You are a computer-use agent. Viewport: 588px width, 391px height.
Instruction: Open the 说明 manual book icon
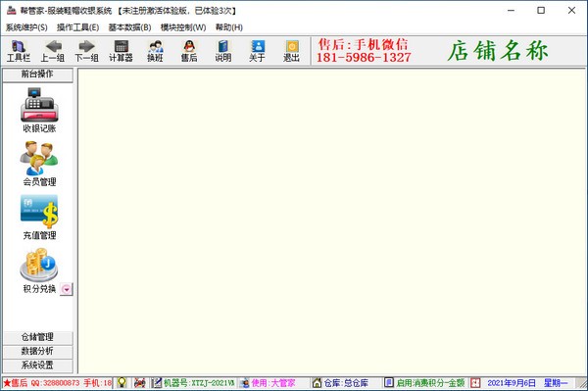coord(223,51)
